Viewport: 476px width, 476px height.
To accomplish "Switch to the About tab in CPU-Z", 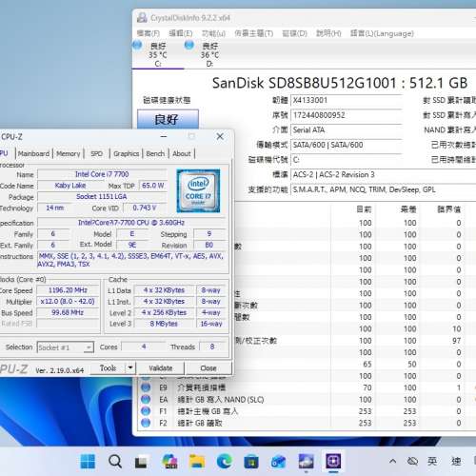I will (x=182, y=153).
